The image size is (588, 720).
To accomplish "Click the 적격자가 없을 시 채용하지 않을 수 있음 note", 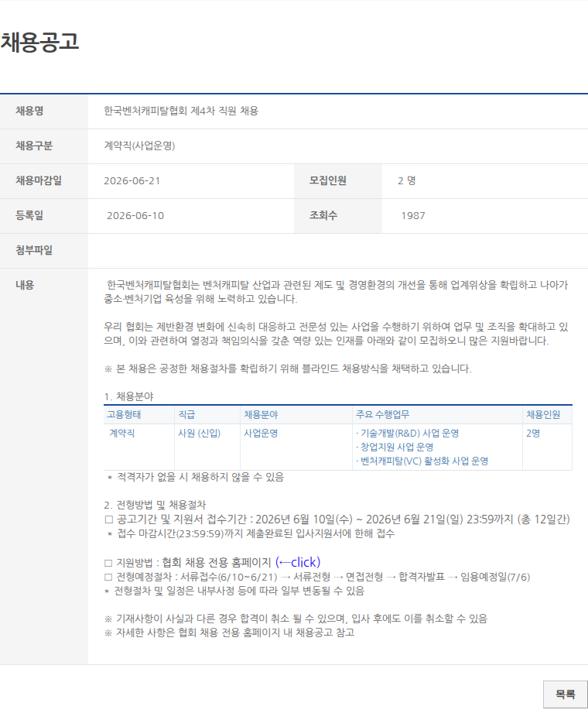I will [196, 477].
